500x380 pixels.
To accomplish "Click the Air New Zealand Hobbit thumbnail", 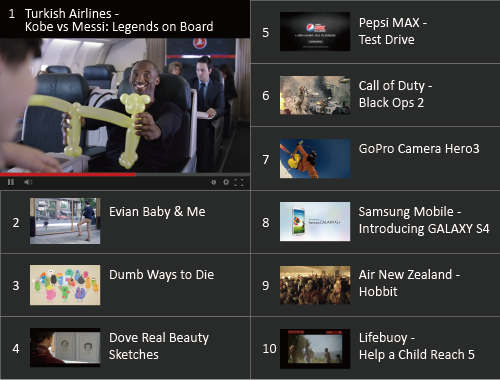I will 315,285.
